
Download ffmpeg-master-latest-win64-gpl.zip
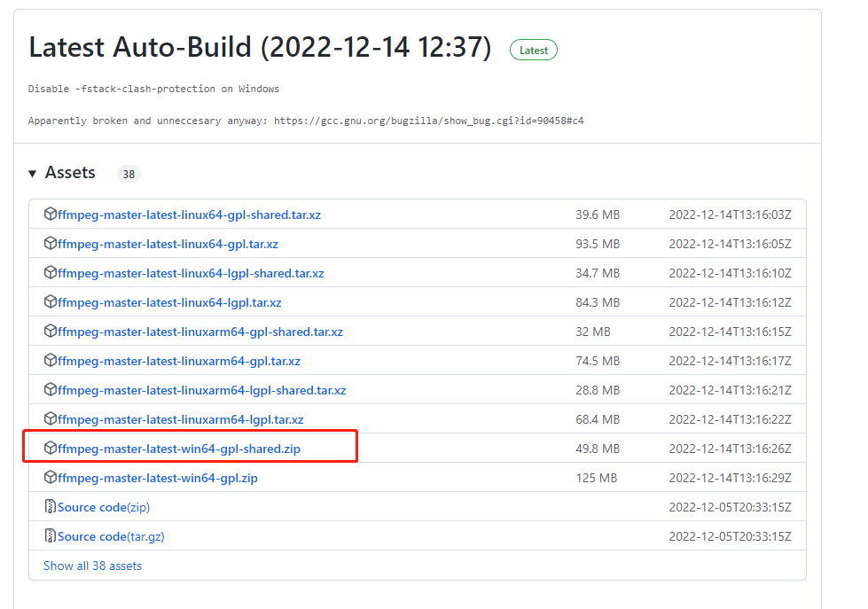[158, 479]
